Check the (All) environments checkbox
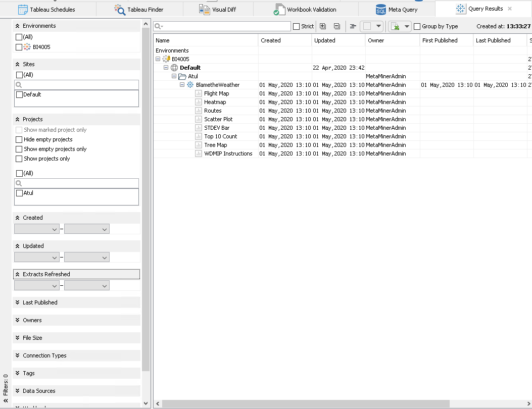The width and height of the screenshot is (532, 409). 19,37
